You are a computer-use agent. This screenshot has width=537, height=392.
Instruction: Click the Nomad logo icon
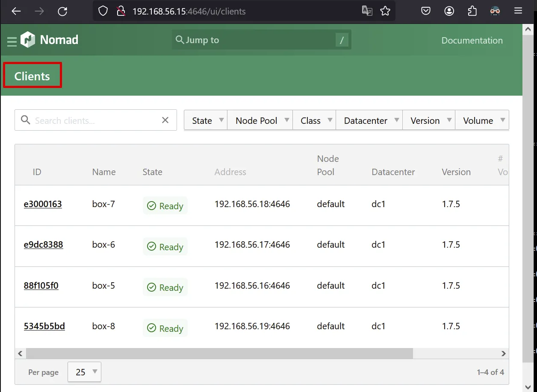[28, 40]
